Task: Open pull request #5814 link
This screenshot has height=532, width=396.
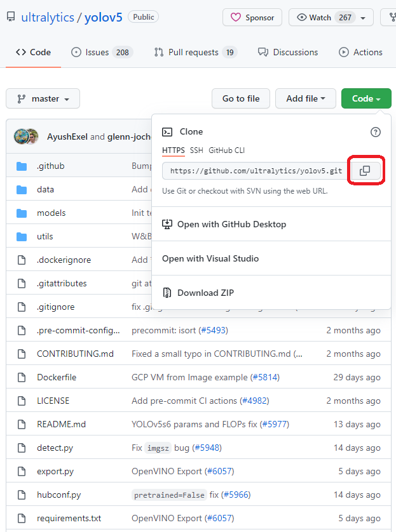Action: click(x=265, y=377)
